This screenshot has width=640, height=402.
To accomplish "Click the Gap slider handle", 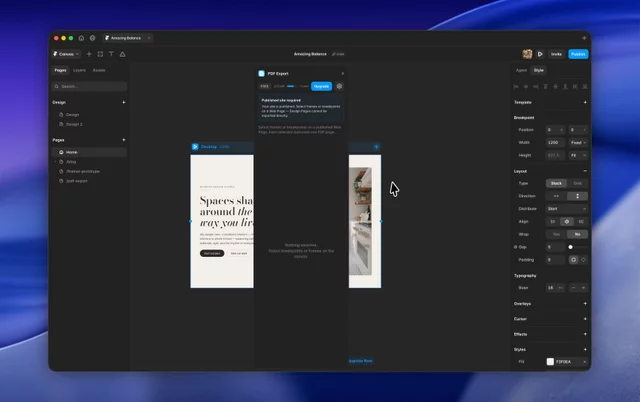I will point(571,247).
